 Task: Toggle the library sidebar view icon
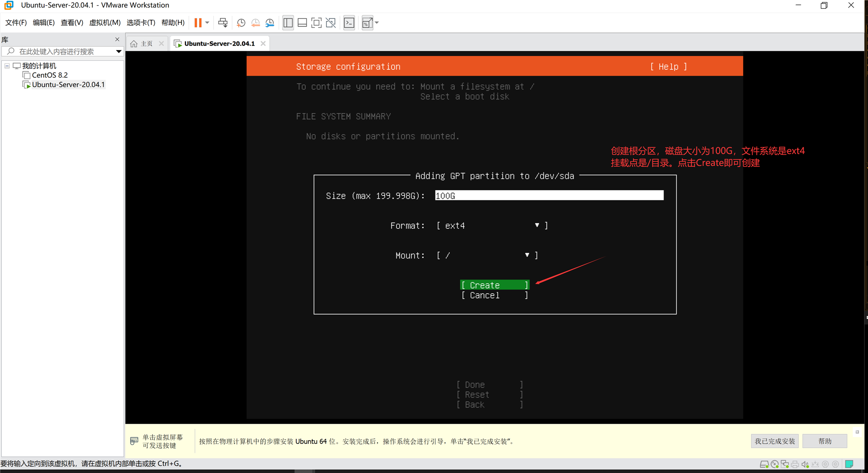point(288,23)
